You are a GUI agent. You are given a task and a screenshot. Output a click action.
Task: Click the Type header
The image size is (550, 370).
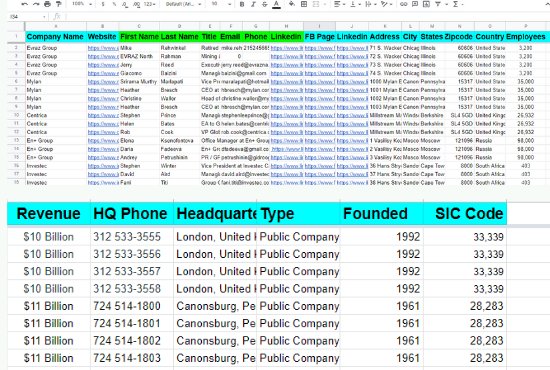coord(298,214)
